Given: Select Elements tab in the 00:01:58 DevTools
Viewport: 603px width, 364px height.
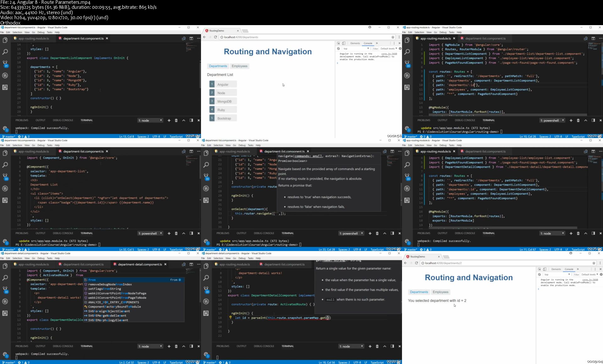Looking at the screenshot, I should 355,43.
